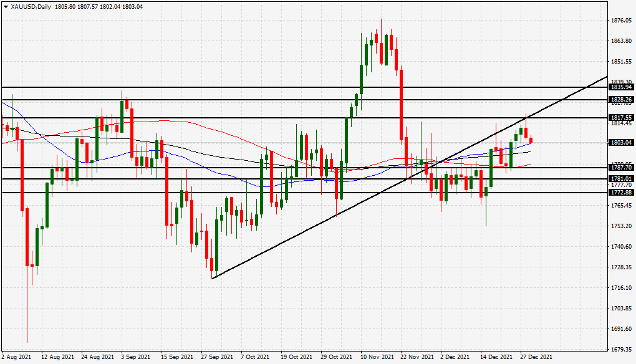Viewport: 636px width, 364px height.
Task: Click the tall red candle of late November
Action: [401, 105]
